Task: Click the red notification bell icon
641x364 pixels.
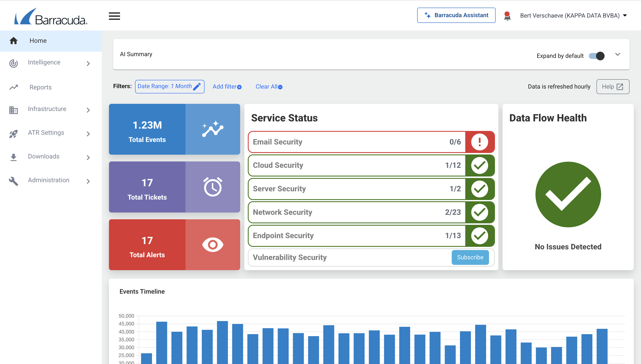Action: (x=507, y=16)
